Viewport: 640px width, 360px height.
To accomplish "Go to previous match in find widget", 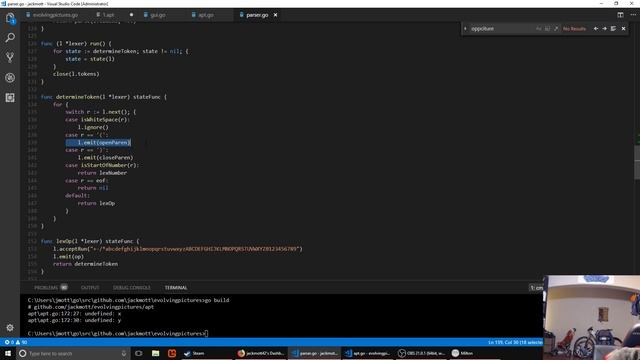I will (x=596, y=29).
